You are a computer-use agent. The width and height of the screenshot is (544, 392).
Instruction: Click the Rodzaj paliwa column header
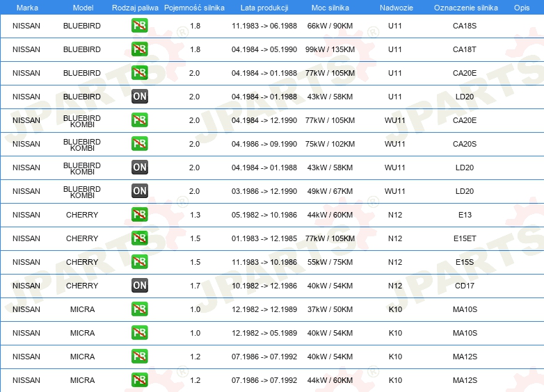pos(135,8)
